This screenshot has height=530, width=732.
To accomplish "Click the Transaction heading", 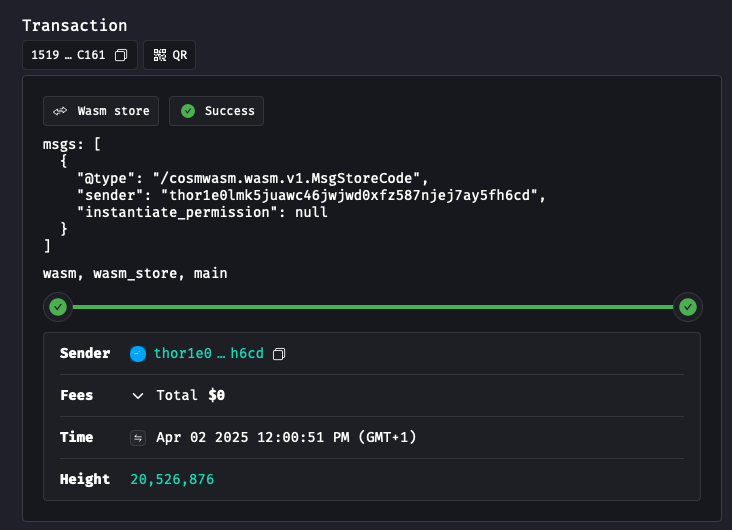I will (75, 26).
